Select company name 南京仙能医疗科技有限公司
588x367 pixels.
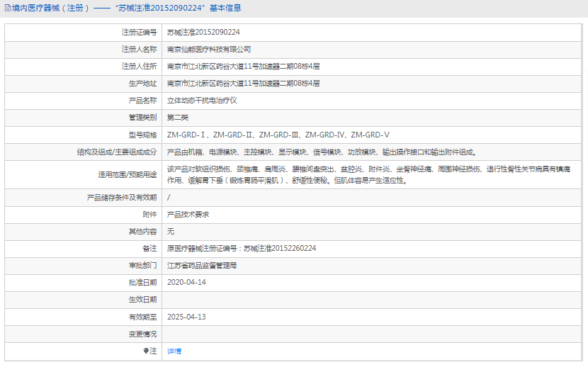click(209, 50)
